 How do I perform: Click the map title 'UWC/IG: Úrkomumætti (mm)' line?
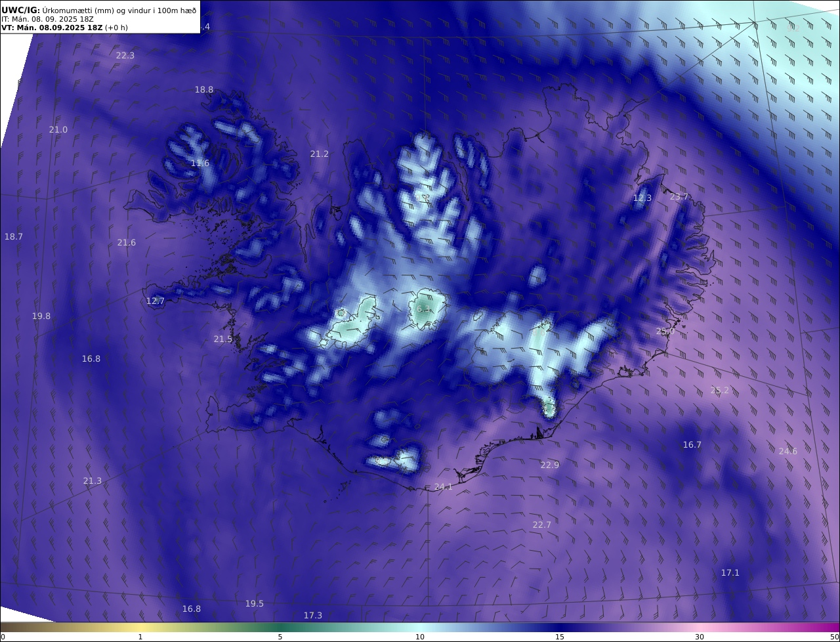pos(98,11)
